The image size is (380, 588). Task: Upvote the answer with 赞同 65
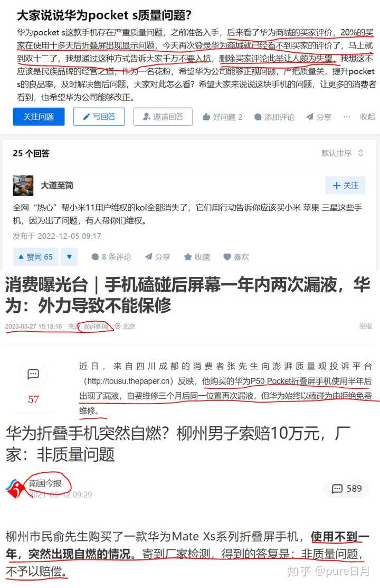(x=35, y=257)
